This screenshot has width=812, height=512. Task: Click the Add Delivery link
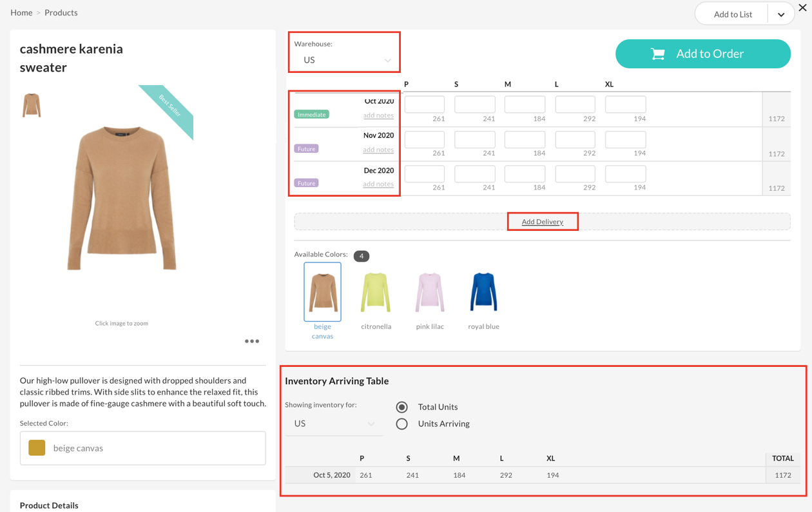543,221
